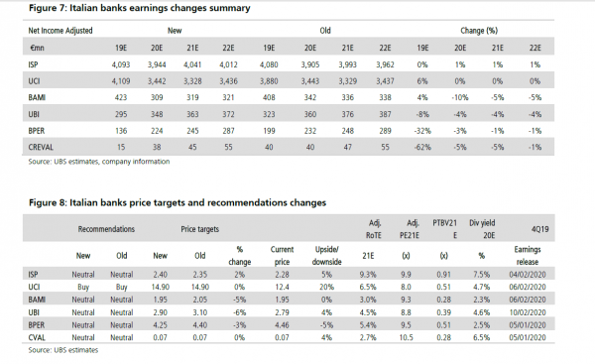Click UCI new 19E value 4,109
595x364 pixels.
click(x=121, y=81)
